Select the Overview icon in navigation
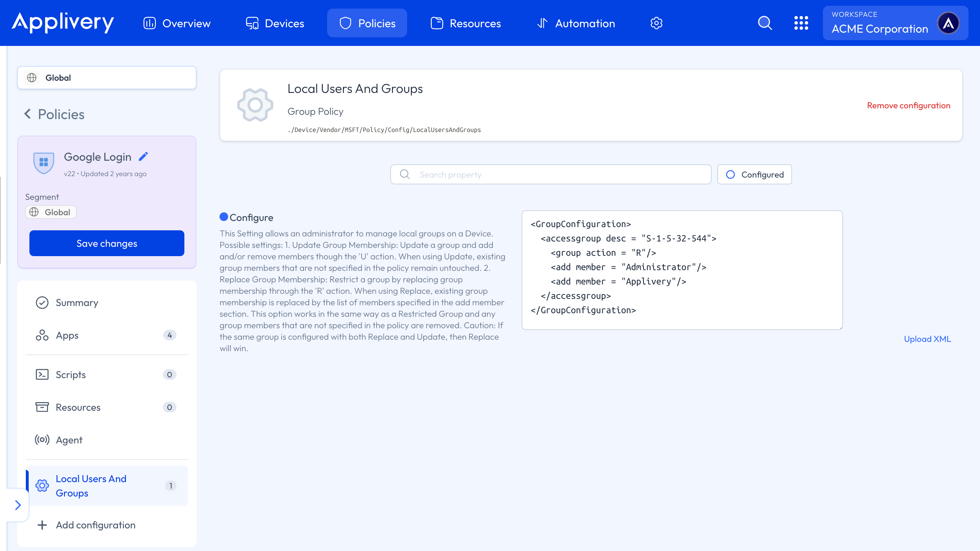Image resolution: width=980 pixels, height=551 pixels. (149, 23)
